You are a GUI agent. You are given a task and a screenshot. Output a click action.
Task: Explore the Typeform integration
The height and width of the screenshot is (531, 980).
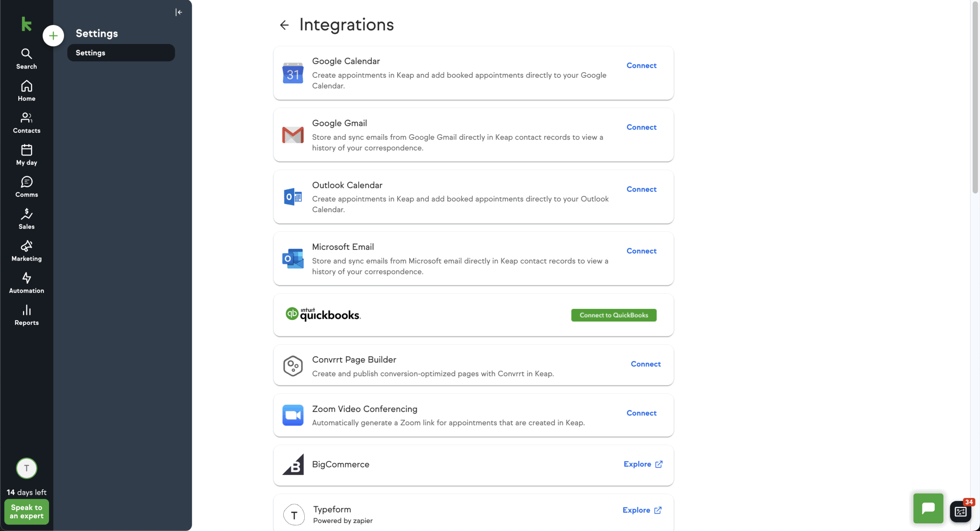[642, 510]
